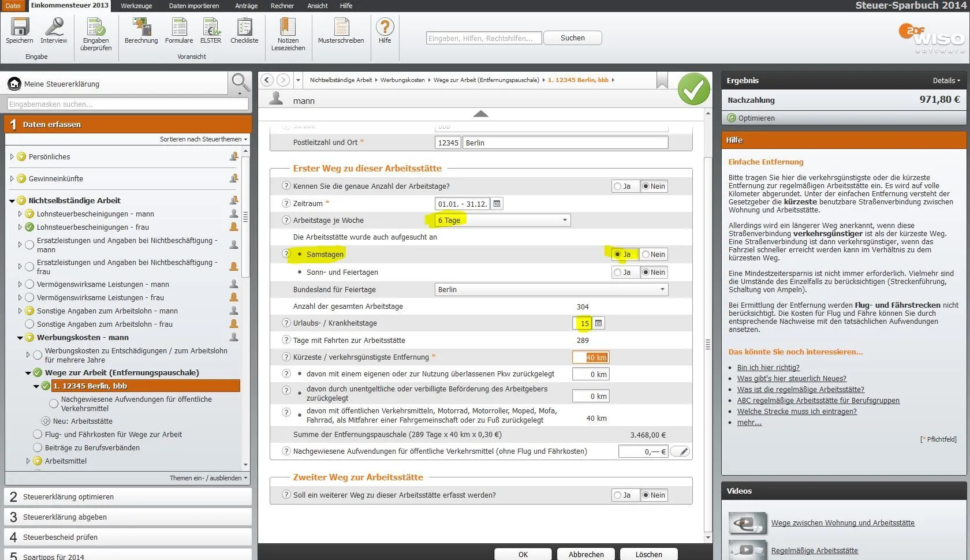The image size is (970, 560).
Task: Open the Checkliste icon
Action: [x=244, y=28]
